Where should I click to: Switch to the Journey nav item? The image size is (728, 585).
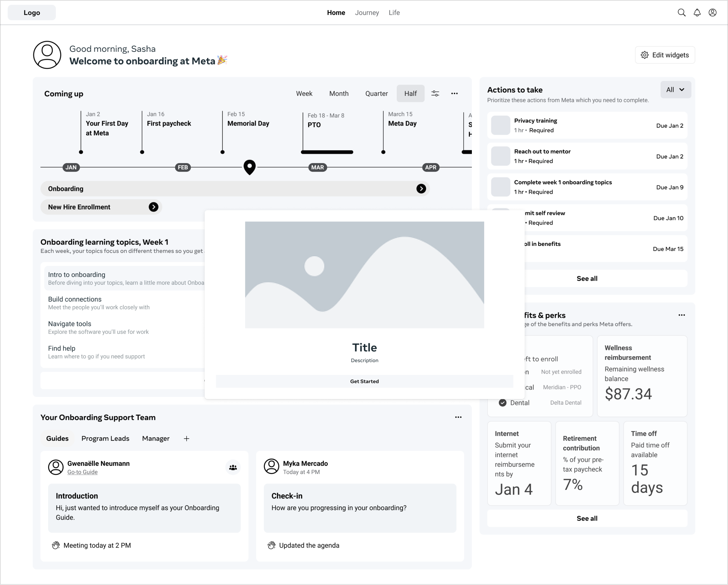click(367, 12)
